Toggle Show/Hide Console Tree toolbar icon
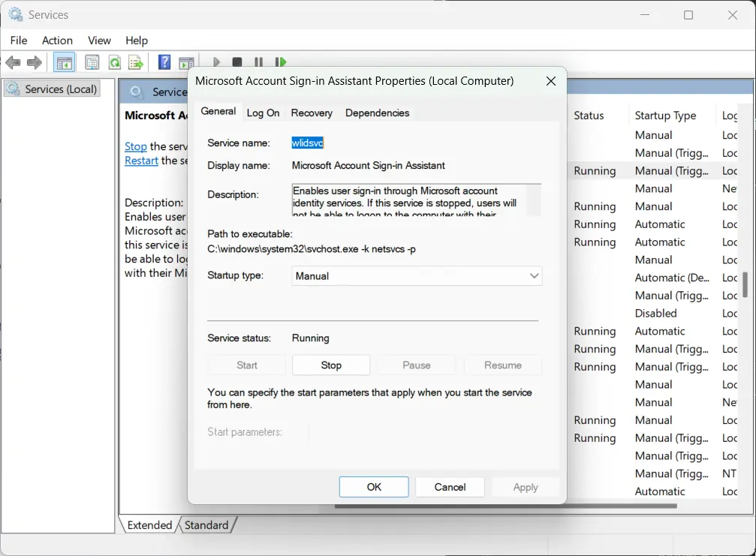This screenshot has width=756, height=556. [x=65, y=62]
